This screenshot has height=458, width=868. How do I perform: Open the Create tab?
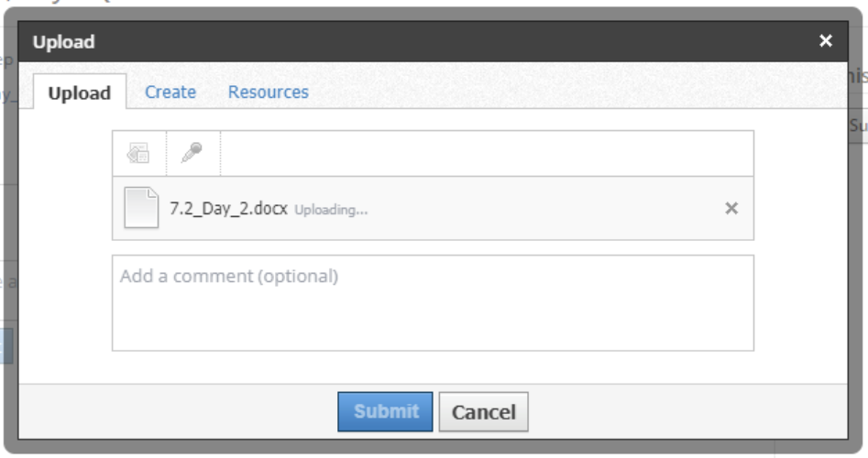point(170,92)
